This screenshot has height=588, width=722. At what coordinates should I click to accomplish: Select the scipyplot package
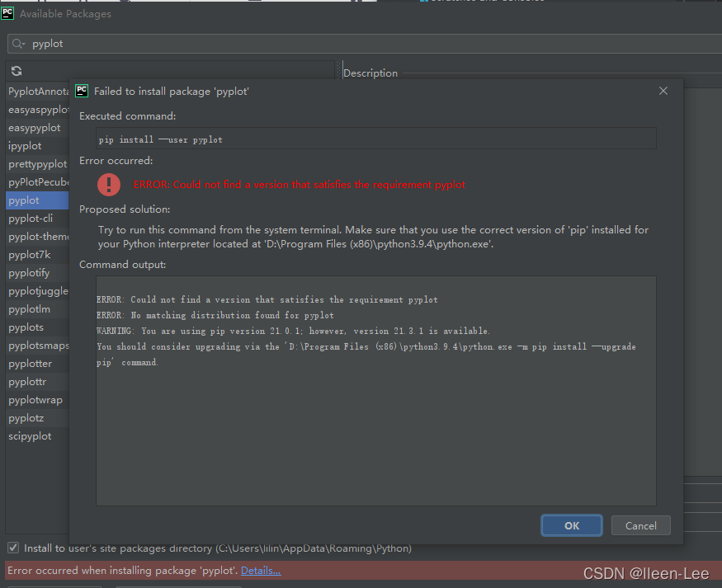(x=30, y=435)
